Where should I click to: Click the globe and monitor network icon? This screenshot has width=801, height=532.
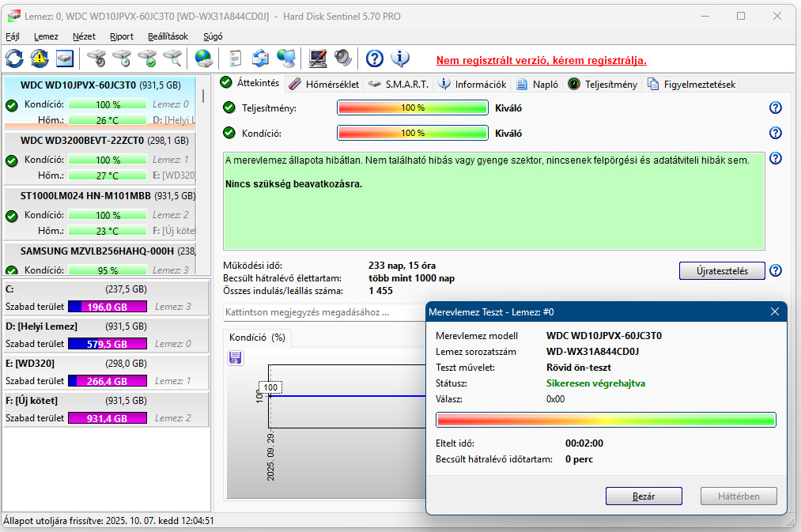pyautogui.click(x=286, y=58)
